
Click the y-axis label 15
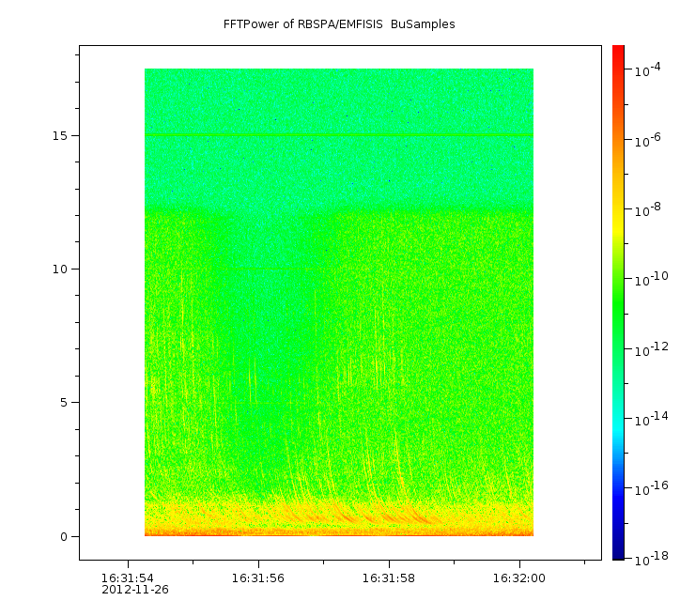pos(60,136)
